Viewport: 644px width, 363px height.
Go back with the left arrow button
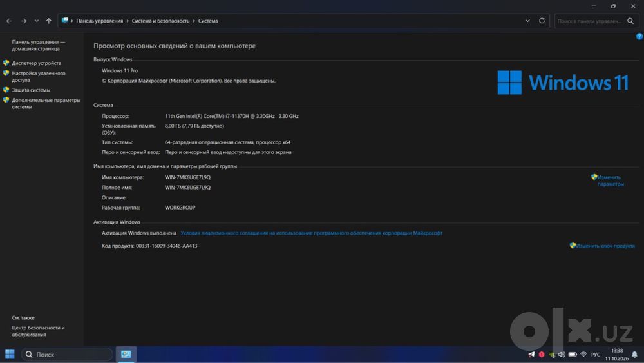9,21
